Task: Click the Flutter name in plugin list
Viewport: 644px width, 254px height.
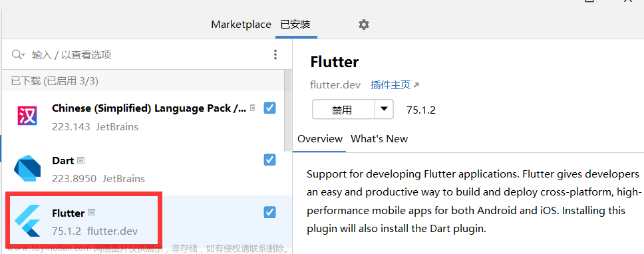Action: tap(68, 213)
